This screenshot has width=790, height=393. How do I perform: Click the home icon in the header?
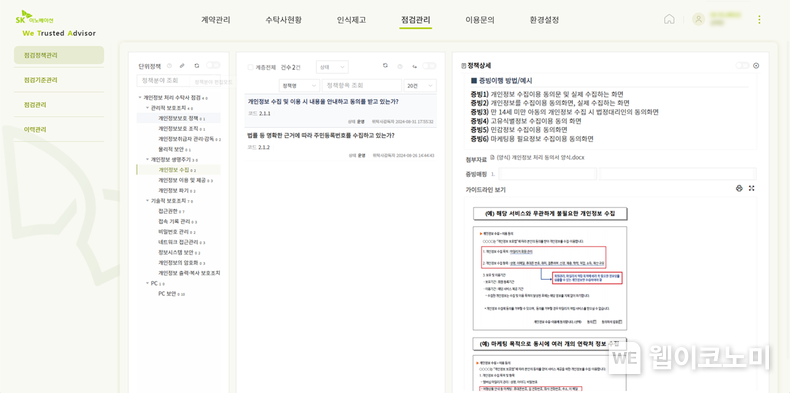tap(669, 20)
